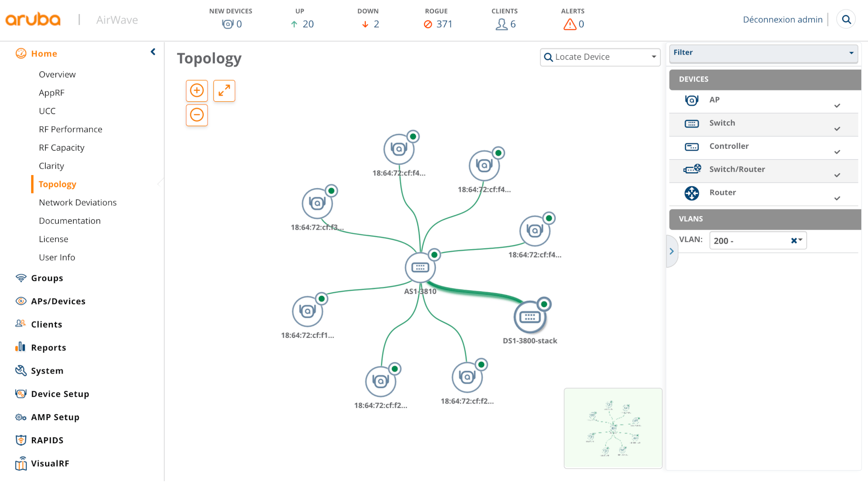Click the VisualRF sidebar icon

tap(21, 464)
